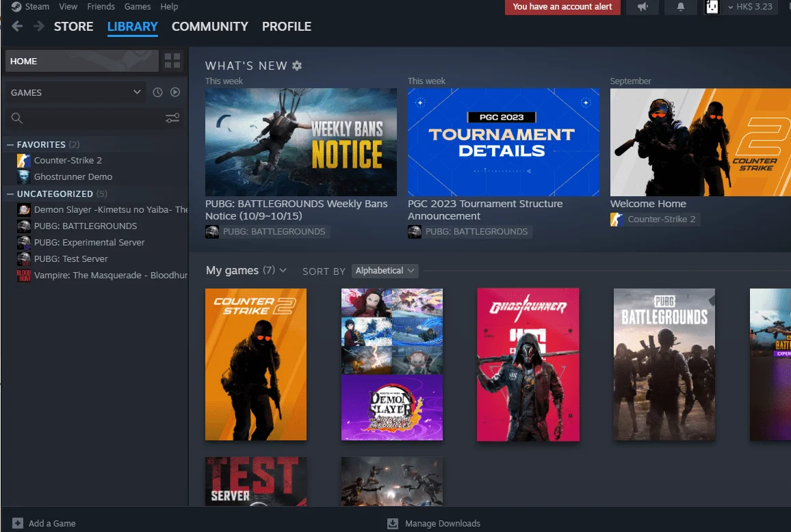Open Welcome Home news headline
The height and width of the screenshot is (532, 791).
click(648, 204)
